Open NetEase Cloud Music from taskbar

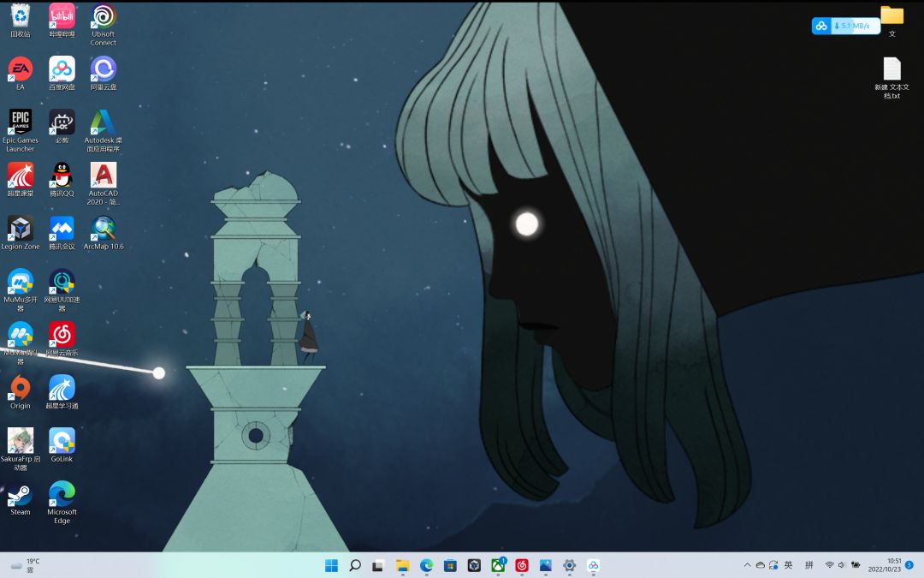522,566
